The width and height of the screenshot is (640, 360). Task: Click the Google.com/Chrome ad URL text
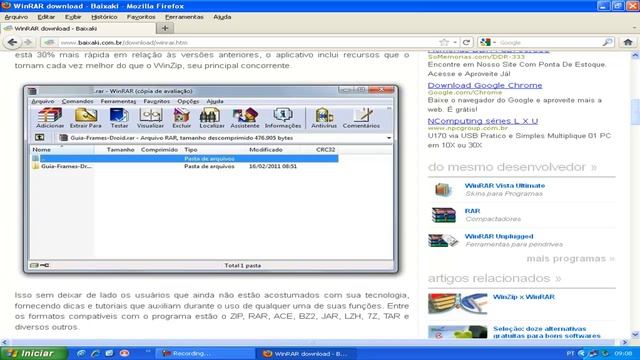pyautogui.click(x=464, y=93)
